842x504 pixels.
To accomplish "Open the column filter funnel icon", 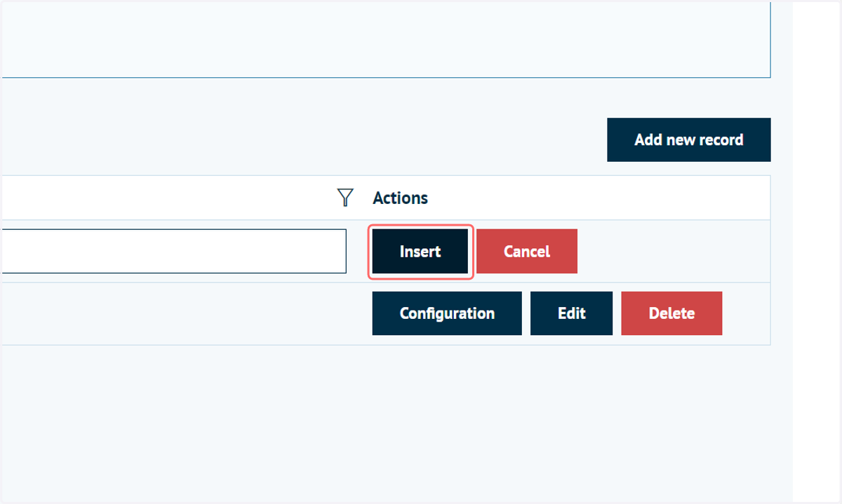I will click(345, 198).
